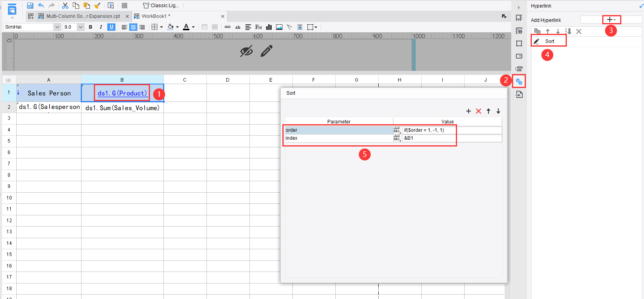The image size is (644, 299).
Task: Click the Paste clipboard icon
Action: click(86, 6)
